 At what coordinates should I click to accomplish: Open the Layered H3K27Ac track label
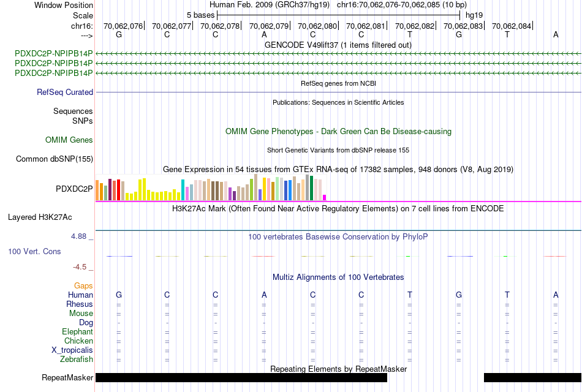click(x=40, y=217)
